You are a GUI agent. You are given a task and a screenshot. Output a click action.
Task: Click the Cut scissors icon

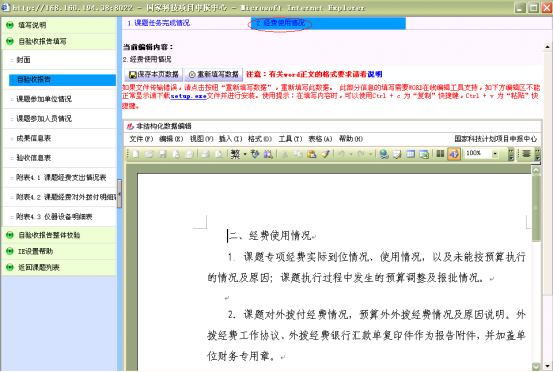(x=285, y=154)
